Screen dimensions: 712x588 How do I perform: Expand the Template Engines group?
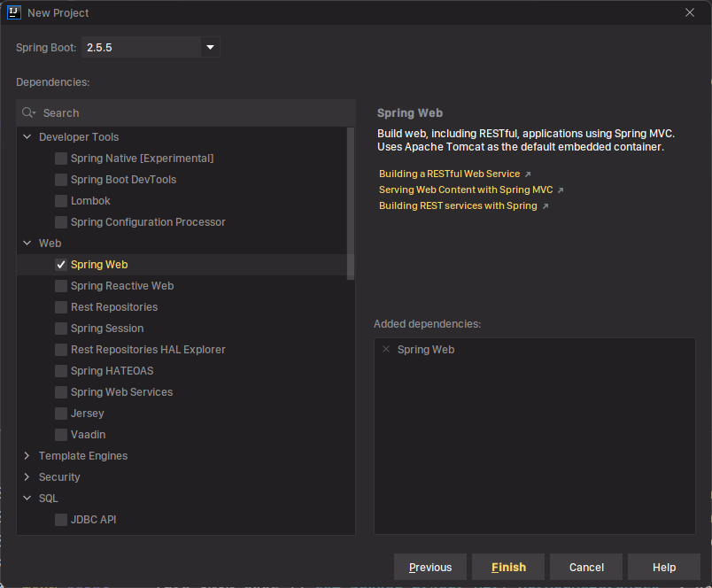click(x=27, y=455)
